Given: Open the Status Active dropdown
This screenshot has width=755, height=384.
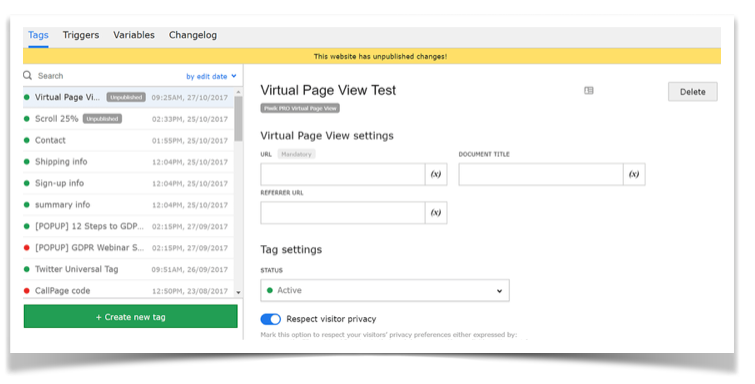Looking at the screenshot, I should point(385,291).
